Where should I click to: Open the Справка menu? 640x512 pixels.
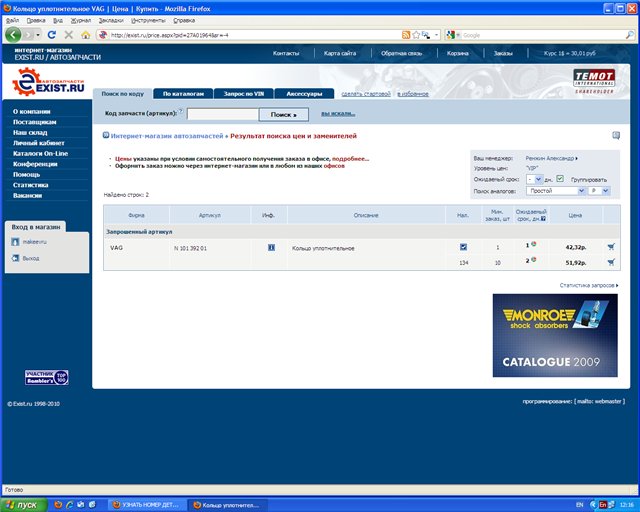[184, 20]
